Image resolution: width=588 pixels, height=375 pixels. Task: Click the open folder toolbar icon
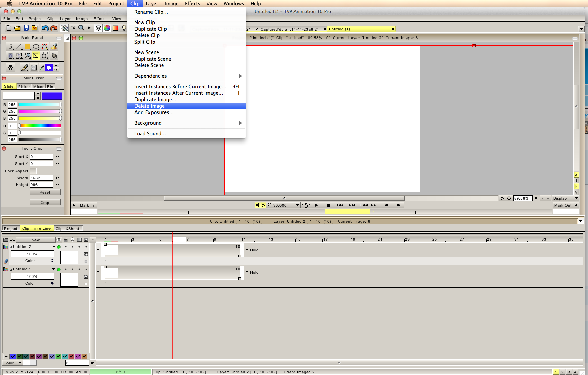coord(17,28)
